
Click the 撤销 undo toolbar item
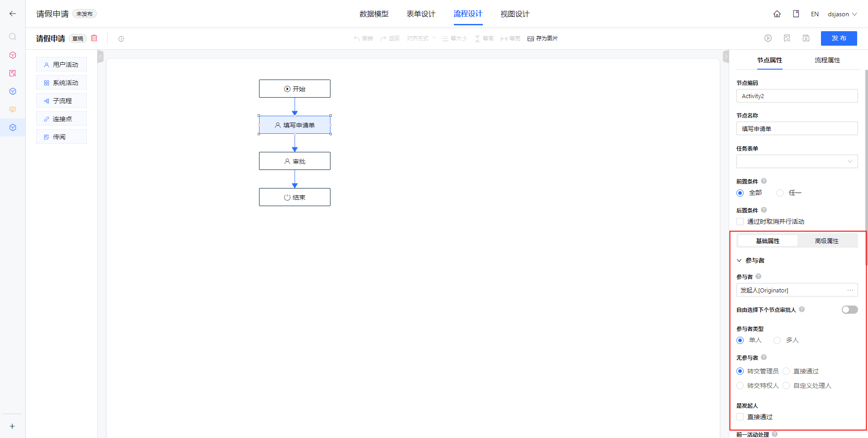coord(363,38)
